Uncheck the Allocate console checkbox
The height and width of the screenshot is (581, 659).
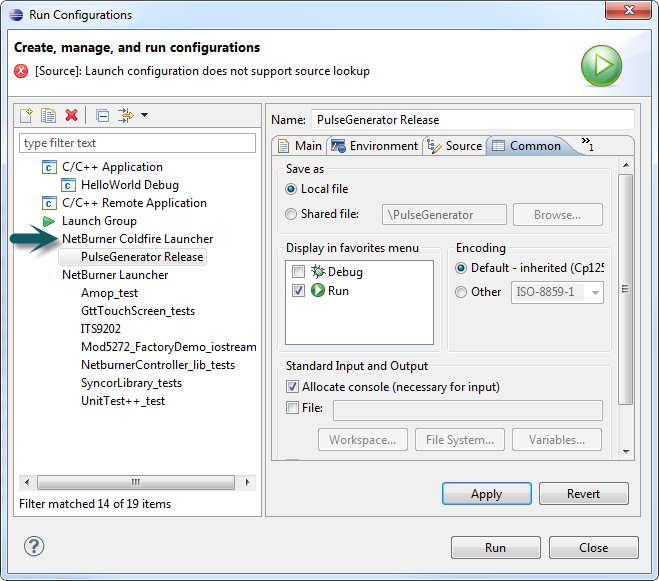(292, 387)
